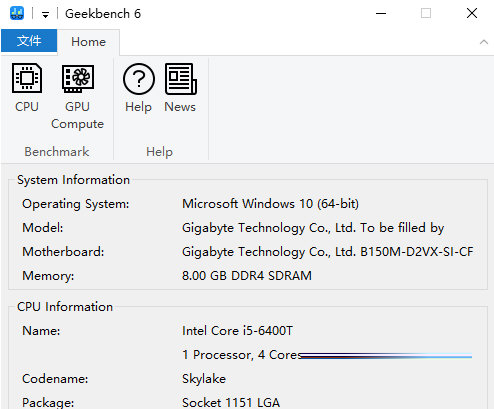Click the Geekbench 6 window title
The height and width of the screenshot is (409, 494).
(x=103, y=14)
